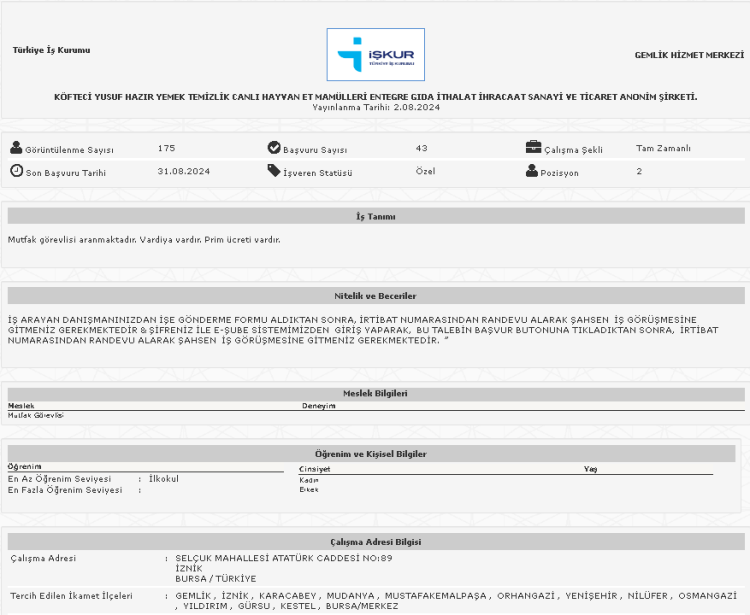Click the Nitelik ve Beceriler header bar
The image size is (750, 615).
point(376,296)
